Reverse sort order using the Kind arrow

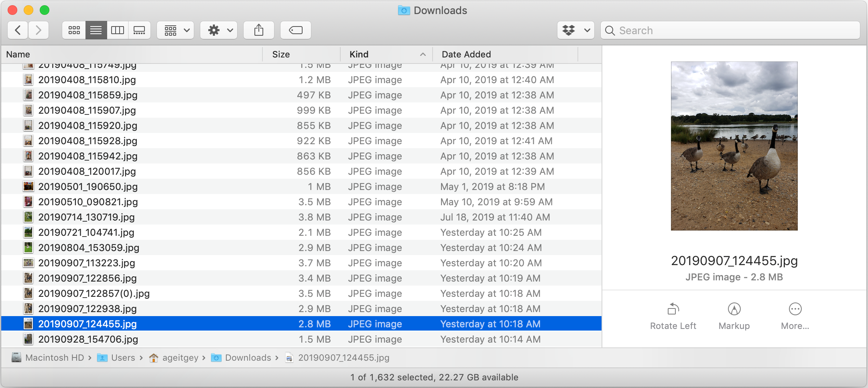tap(423, 54)
